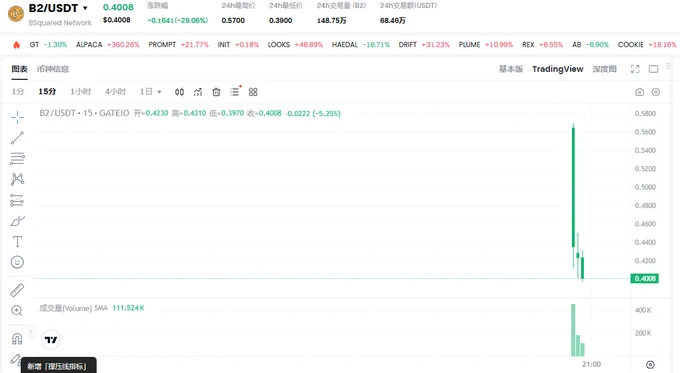This screenshot has width=680, height=373.
Task: Click the ALPACA ticker link
Action: [x=89, y=45]
